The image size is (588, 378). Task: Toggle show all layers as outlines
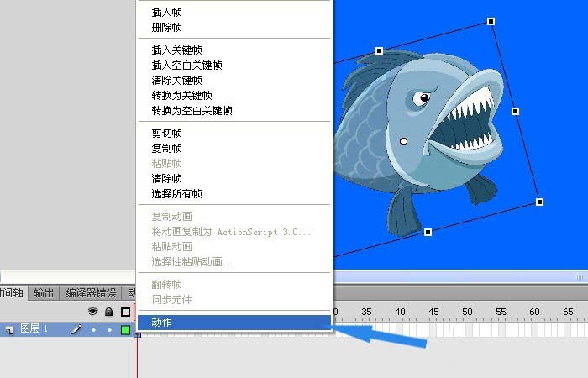(126, 312)
